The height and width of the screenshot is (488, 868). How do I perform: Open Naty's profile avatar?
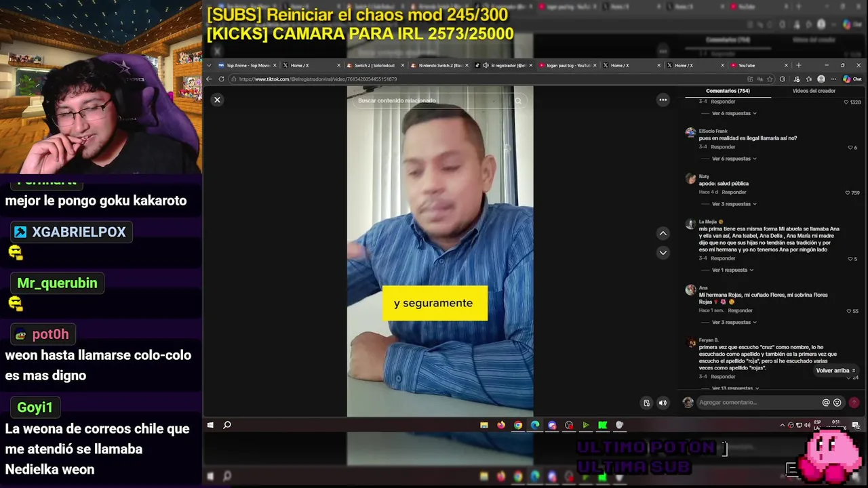(x=690, y=179)
